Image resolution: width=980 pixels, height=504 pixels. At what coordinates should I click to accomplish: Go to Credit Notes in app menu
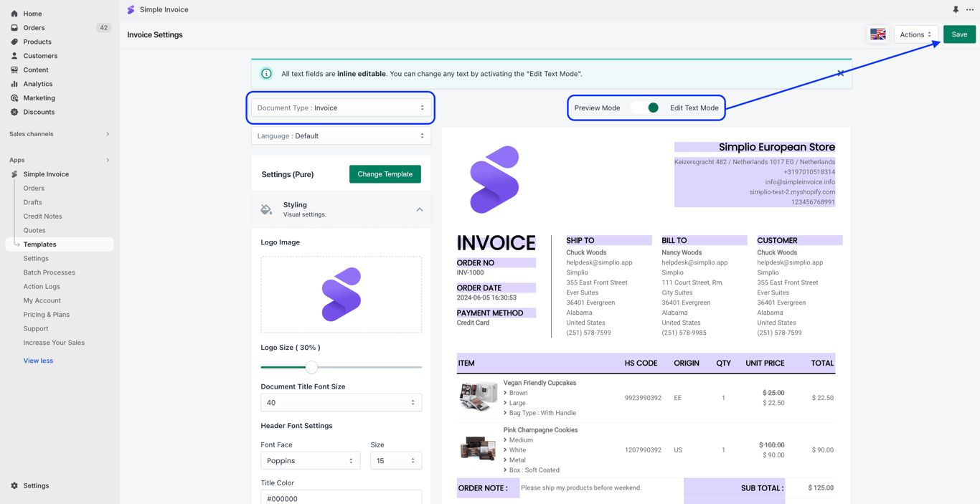pyautogui.click(x=42, y=216)
